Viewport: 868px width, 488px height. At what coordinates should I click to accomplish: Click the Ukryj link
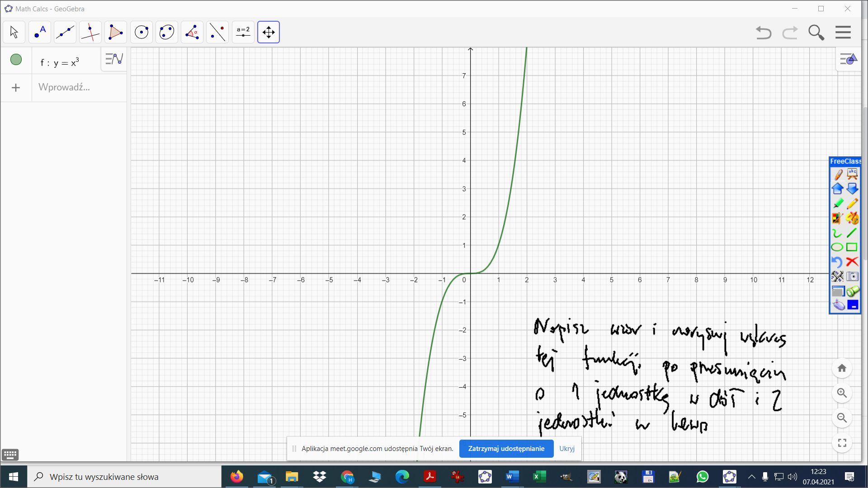566,449
